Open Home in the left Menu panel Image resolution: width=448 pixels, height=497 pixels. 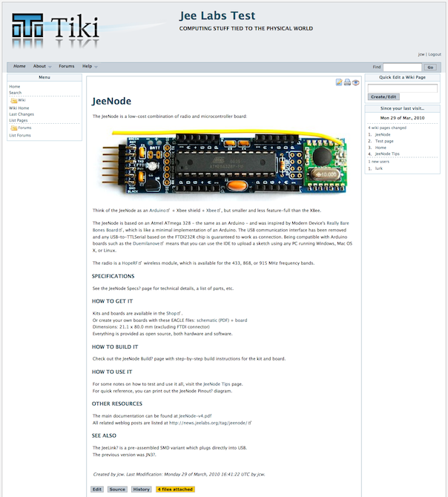pyautogui.click(x=15, y=87)
